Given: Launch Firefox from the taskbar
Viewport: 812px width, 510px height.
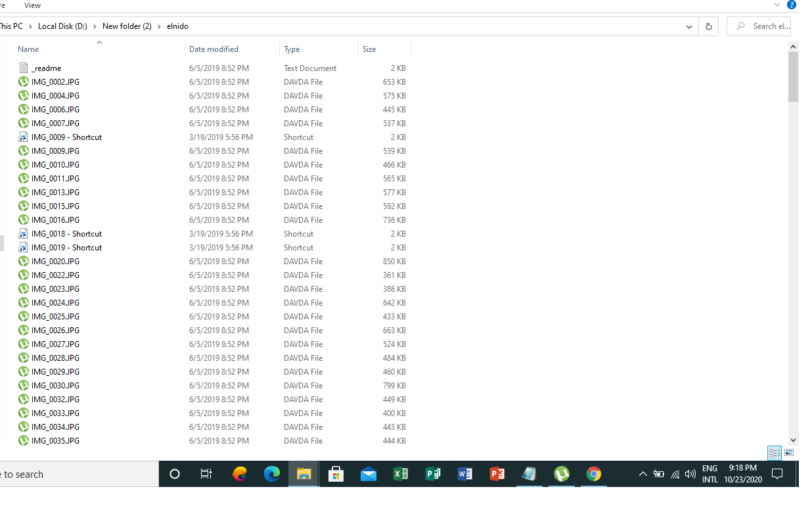Looking at the screenshot, I should tap(240, 474).
